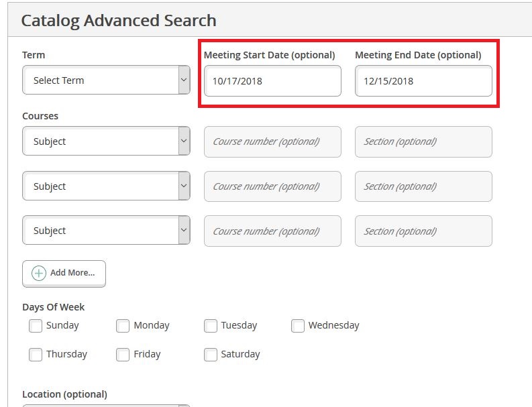Toggle the Thursday checkbox

pos(36,355)
